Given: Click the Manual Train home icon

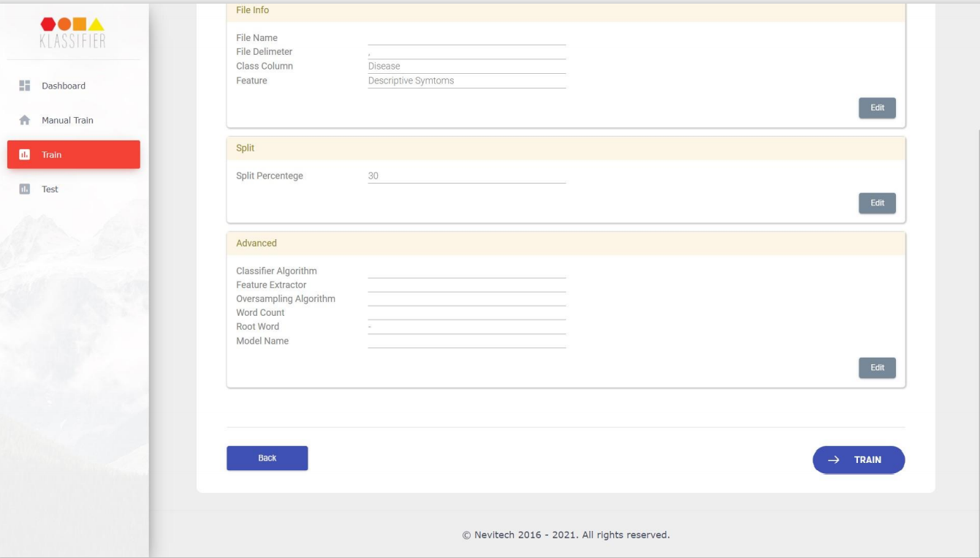Looking at the screenshot, I should tap(24, 120).
